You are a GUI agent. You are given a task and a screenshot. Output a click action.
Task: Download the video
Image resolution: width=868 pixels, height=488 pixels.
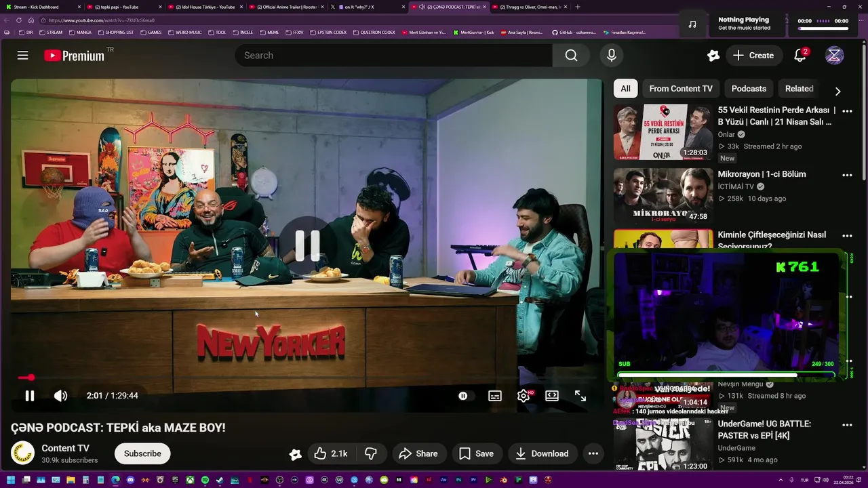(x=542, y=453)
